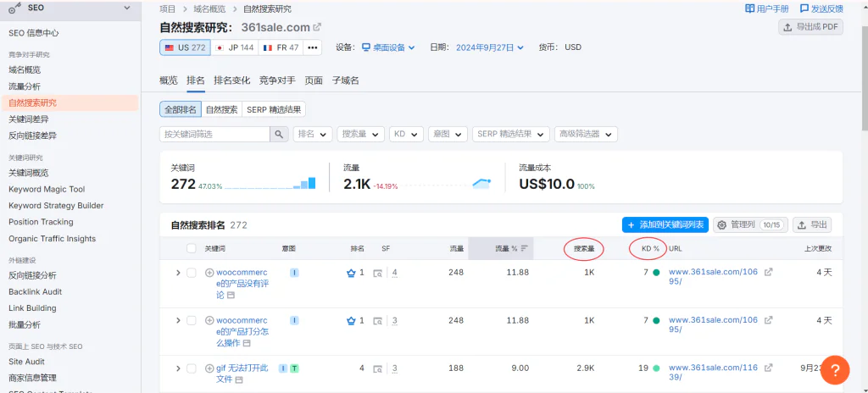This screenshot has height=393, width=868.
Task: Click the green KD dot in first row
Action: click(656, 273)
